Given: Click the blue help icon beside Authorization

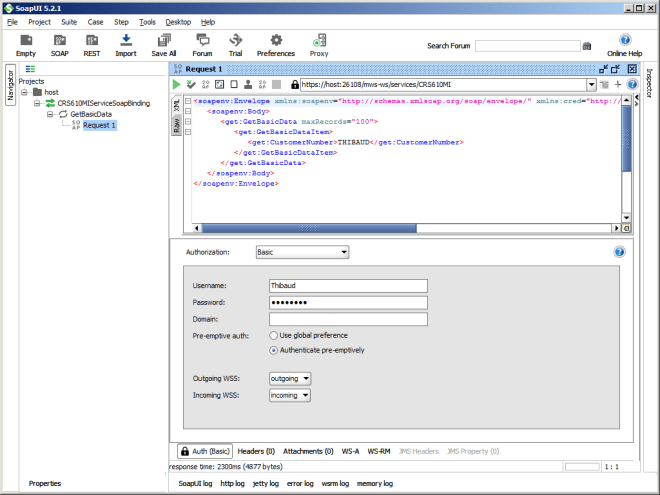Looking at the screenshot, I should [619, 252].
